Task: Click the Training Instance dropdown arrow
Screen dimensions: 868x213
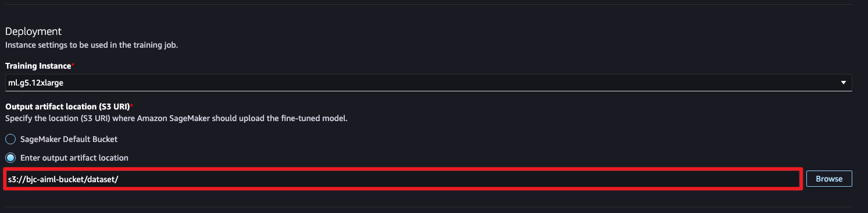Action: pos(843,83)
